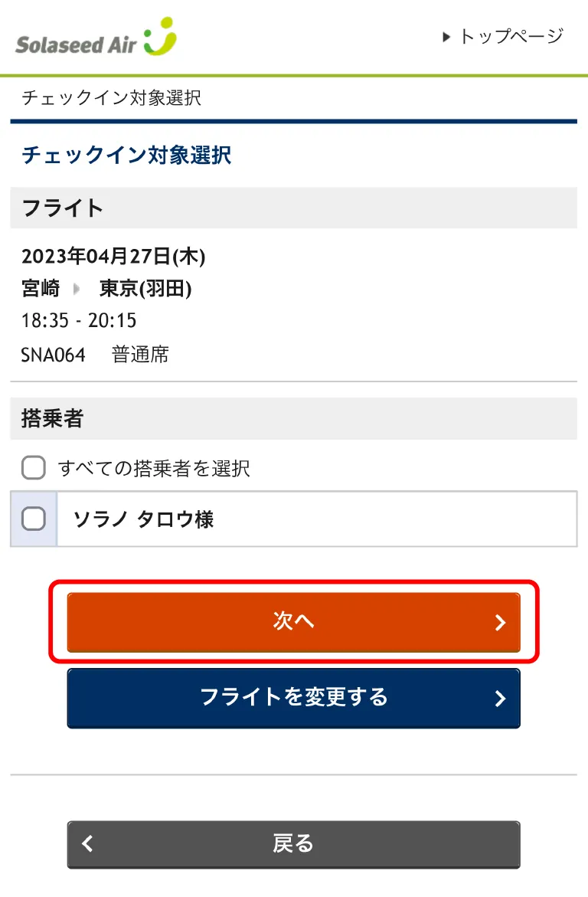Click the チェックイン対象選択 breadcrumb at top

pyautogui.click(x=111, y=98)
